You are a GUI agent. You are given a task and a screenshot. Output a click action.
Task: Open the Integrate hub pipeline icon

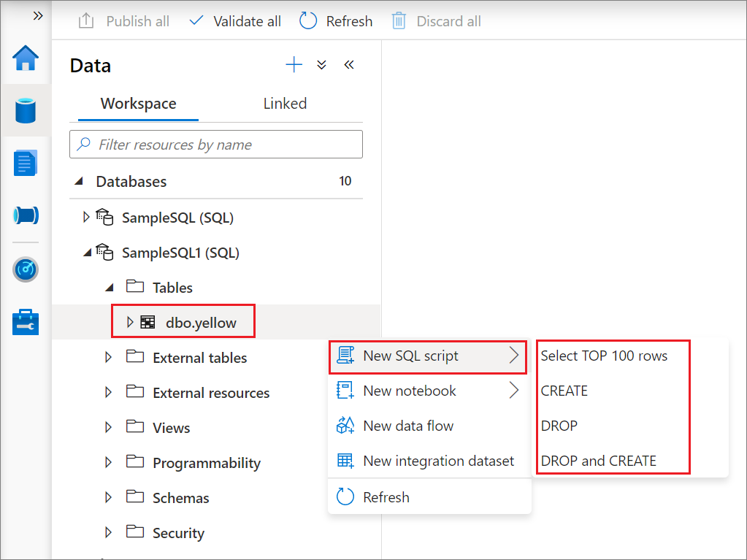point(26,215)
